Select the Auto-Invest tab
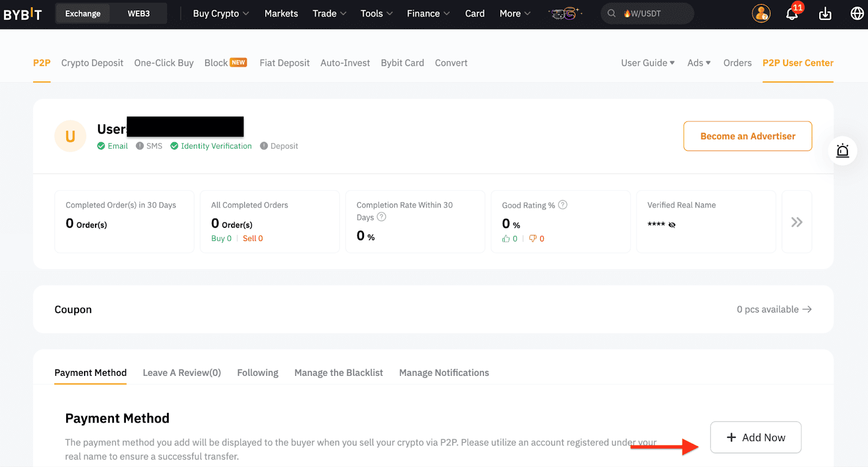This screenshot has width=868, height=467. pos(345,63)
